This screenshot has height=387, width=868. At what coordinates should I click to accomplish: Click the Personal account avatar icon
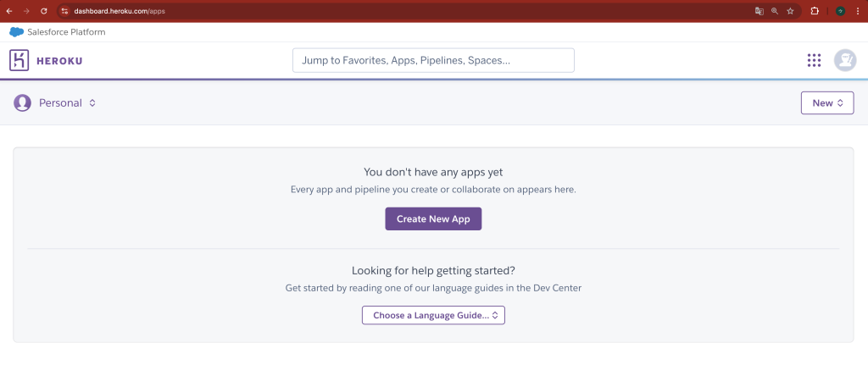(x=22, y=102)
